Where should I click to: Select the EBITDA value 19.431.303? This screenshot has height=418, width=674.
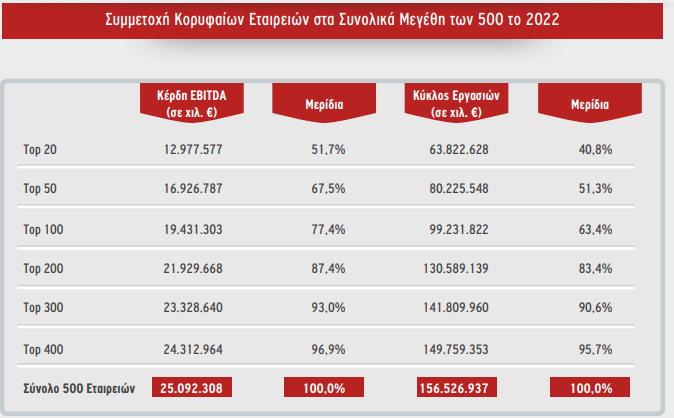193,229
